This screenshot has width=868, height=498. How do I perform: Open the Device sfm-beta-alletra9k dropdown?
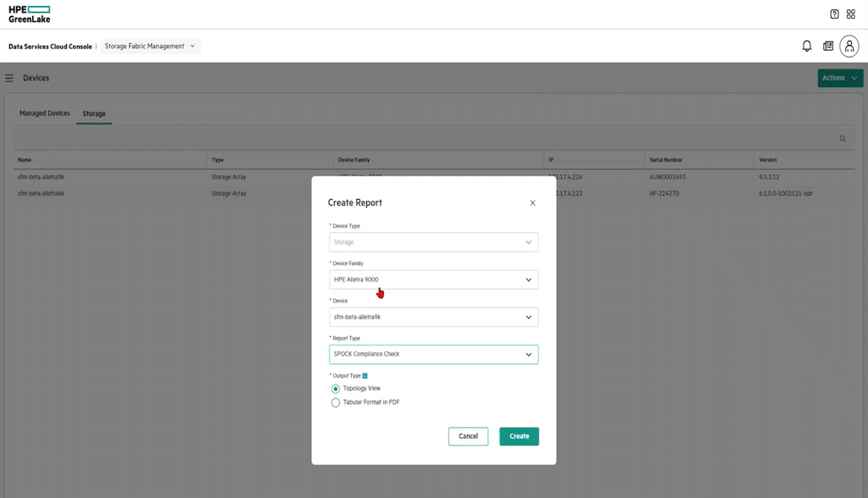click(433, 317)
